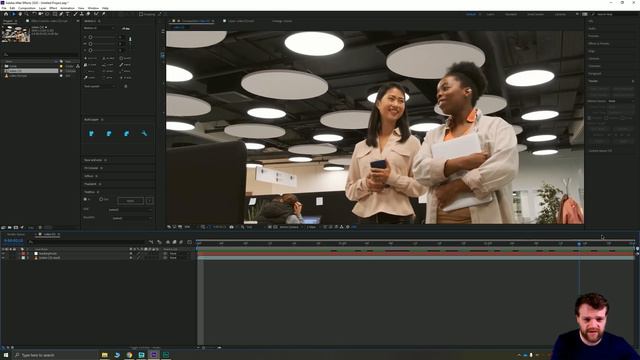Select the Brush tool

[75, 14]
